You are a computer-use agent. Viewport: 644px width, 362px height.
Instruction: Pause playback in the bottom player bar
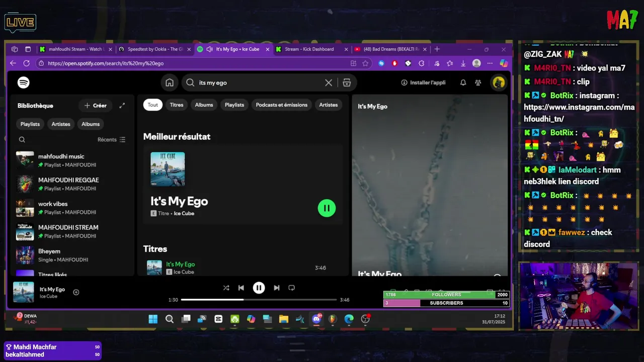click(x=259, y=288)
